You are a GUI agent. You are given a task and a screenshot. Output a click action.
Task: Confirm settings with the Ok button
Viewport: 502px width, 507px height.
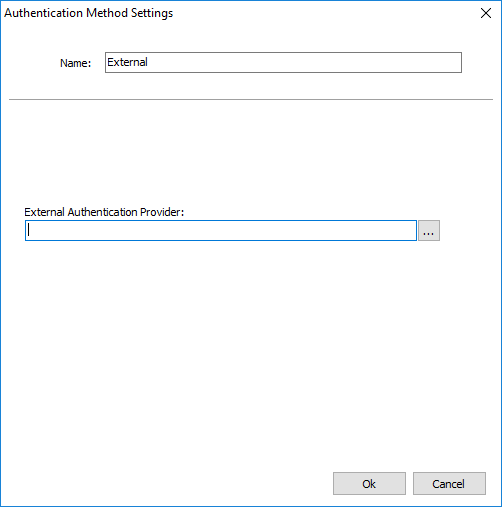pyautogui.click(x=369, y=483)
